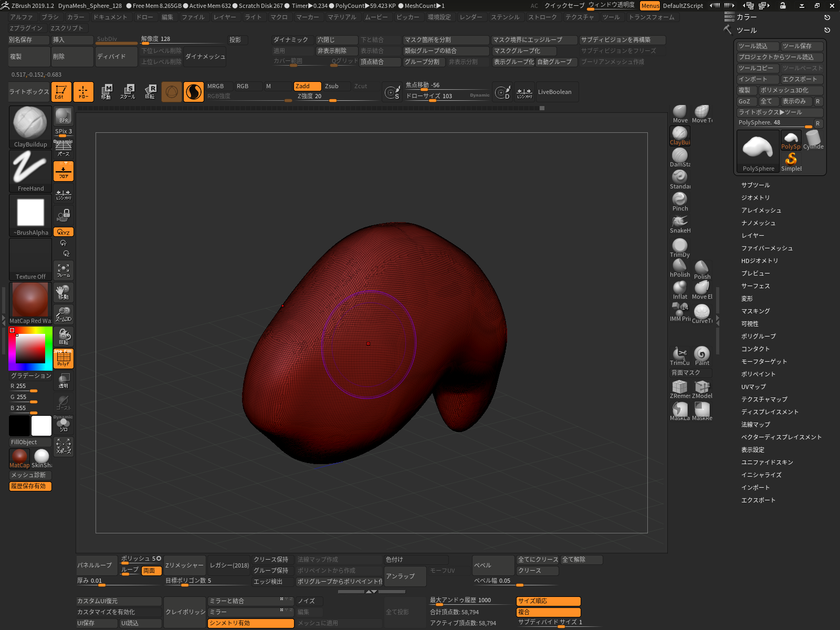The image size is (840, 630).
Task: Select the MaskRect brush
Action: click(702, 411)
